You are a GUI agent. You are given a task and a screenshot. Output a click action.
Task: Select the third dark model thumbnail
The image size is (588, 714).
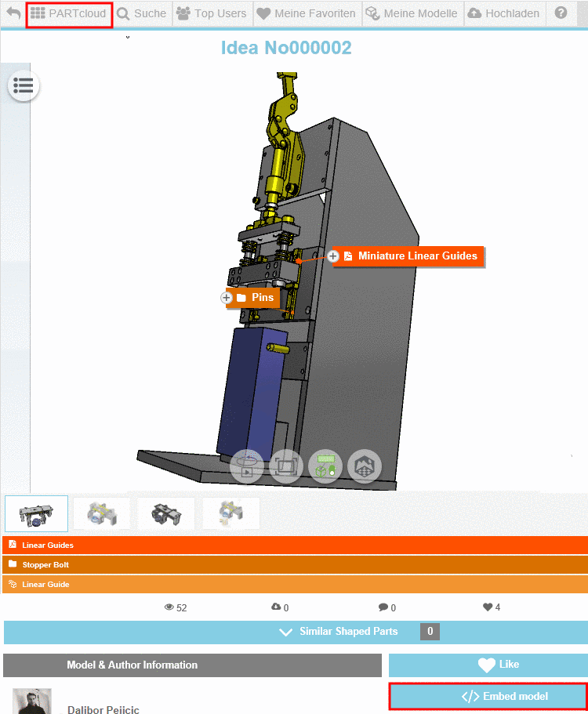pyautogui.click(x=166, y=513)
